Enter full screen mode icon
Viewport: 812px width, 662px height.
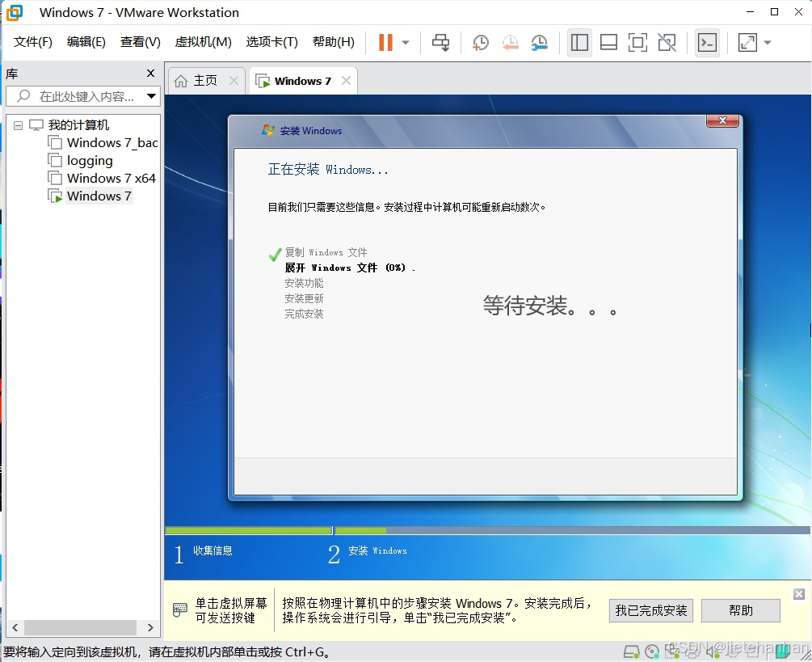pos(637,43)
